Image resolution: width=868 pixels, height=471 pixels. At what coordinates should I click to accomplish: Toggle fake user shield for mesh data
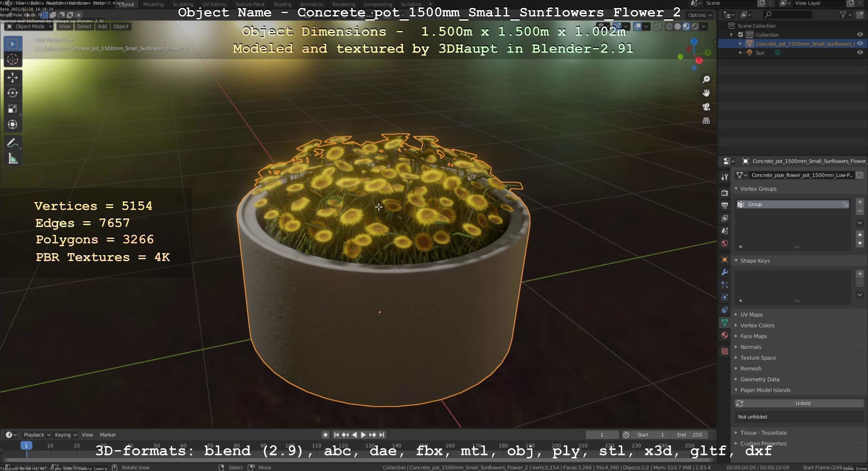pyautogui.click(x=859, y=175)
